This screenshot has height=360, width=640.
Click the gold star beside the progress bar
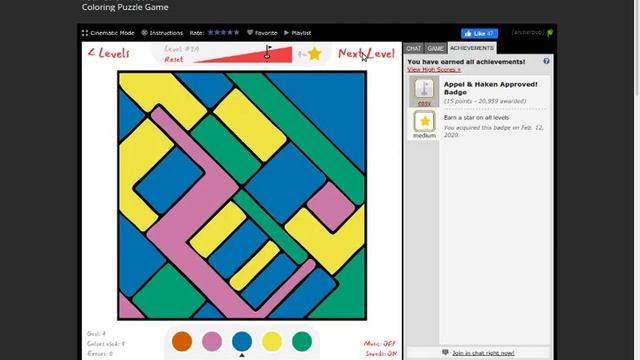click(315, 54)
